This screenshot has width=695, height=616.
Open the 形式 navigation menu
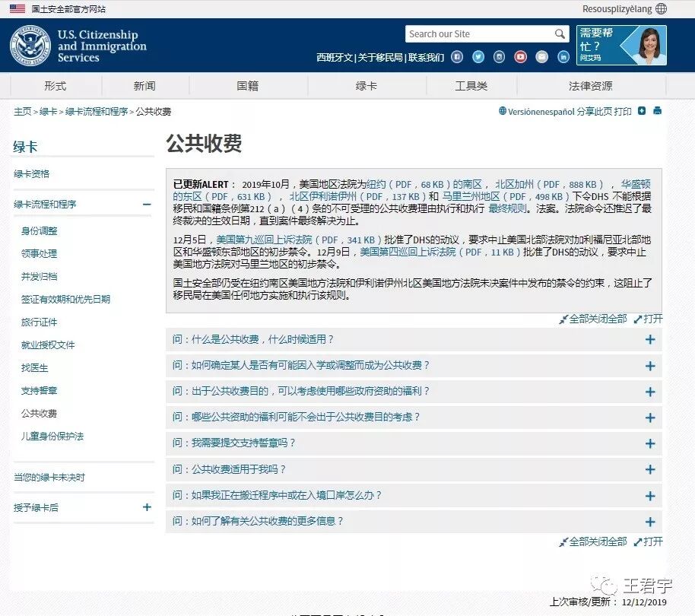pos(56,86)
